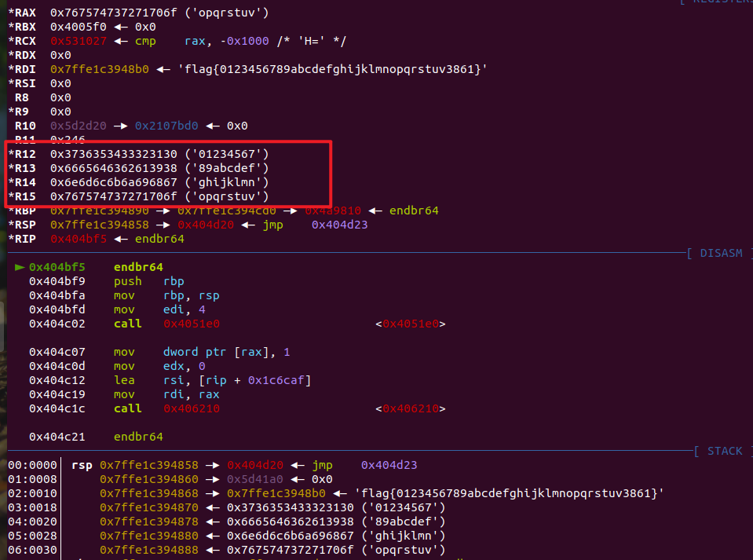Click the RDI pointer 0x7ffe1c3948b0
Screen dimensions: 753x560
click(x=100, y=70)
